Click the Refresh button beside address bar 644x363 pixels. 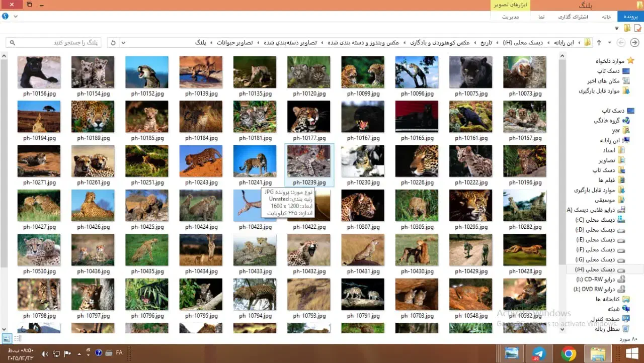[x=113, y=43]
